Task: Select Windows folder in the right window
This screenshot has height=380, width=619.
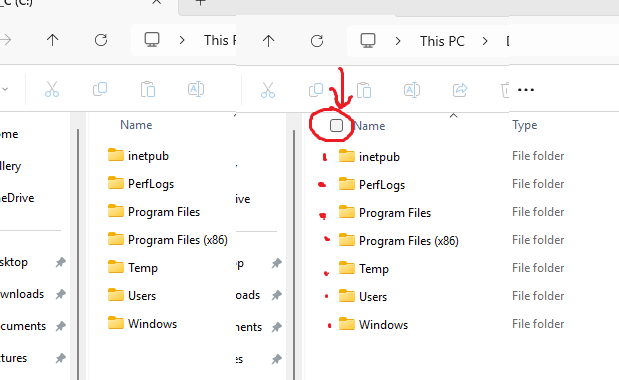Action: 373,324
